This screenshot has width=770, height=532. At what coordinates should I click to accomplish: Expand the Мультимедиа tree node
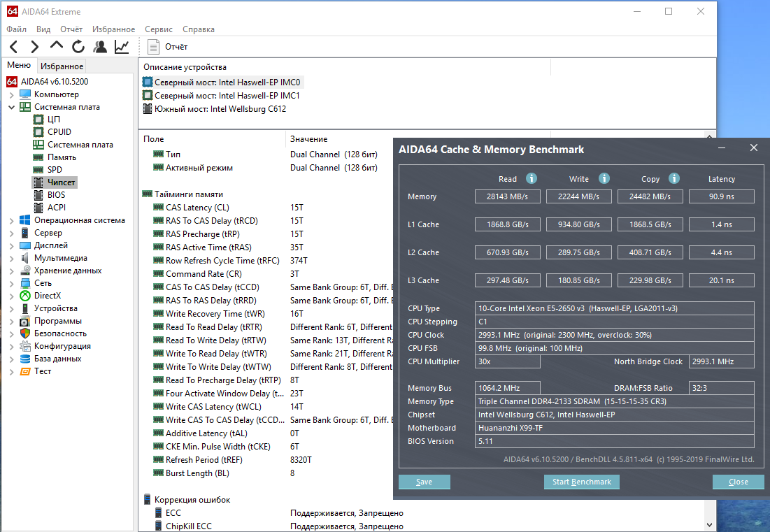(12, 258)
